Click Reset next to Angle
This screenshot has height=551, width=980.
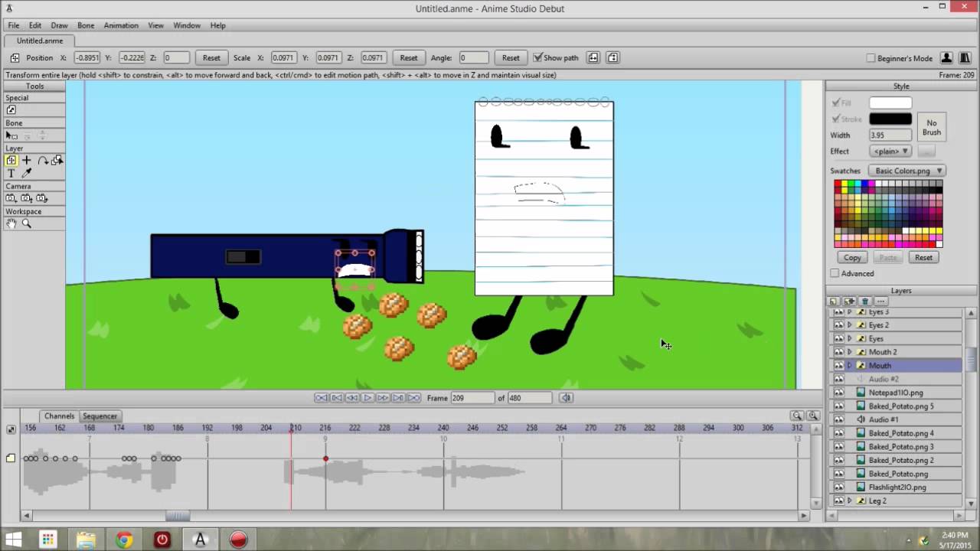point(511,57)
